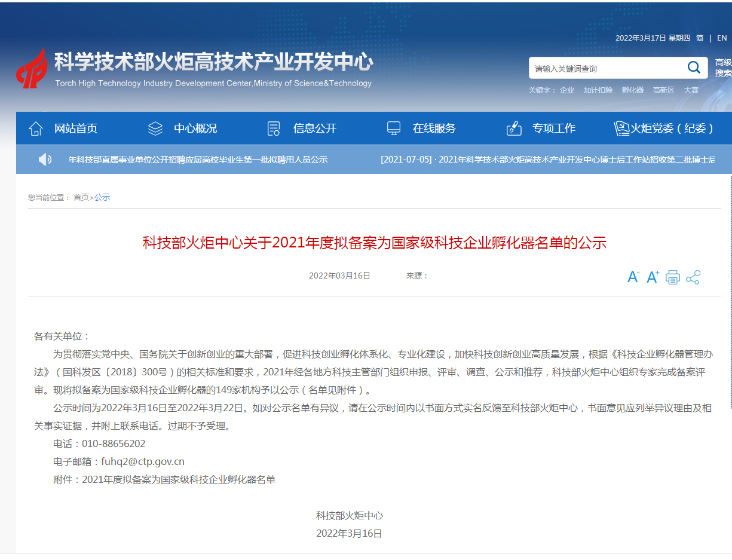Open the 2021年度拟备案 attachment link
The width and height of the screenshot is (732, 560).
(179, 479)
